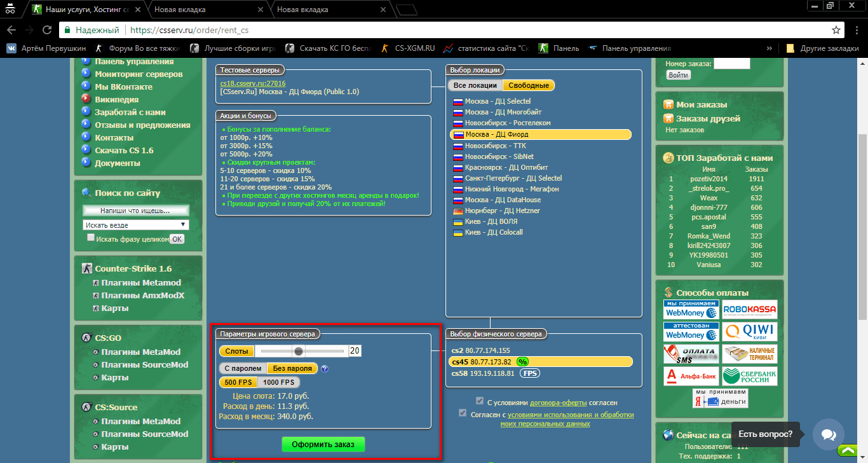Open the chat bubble support icon
Viewport: 868px width, 463px height.
(829, 434)
